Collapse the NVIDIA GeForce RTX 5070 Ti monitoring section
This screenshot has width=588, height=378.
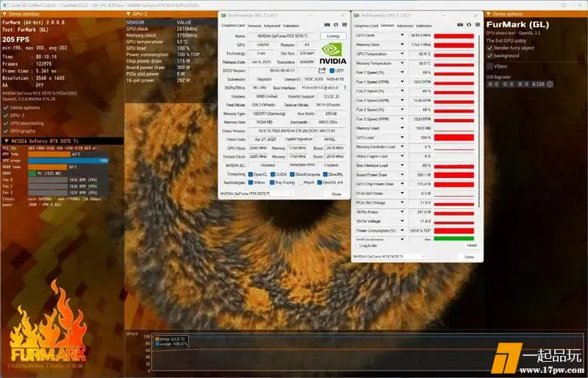click(x=7, y=141)
